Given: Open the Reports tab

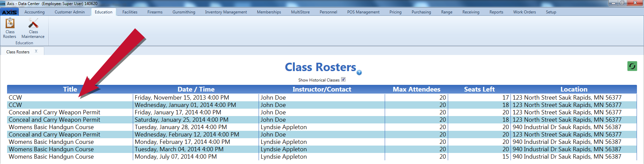Looking at the screenshot, I should pyautogui.click(x=496, y=12).
